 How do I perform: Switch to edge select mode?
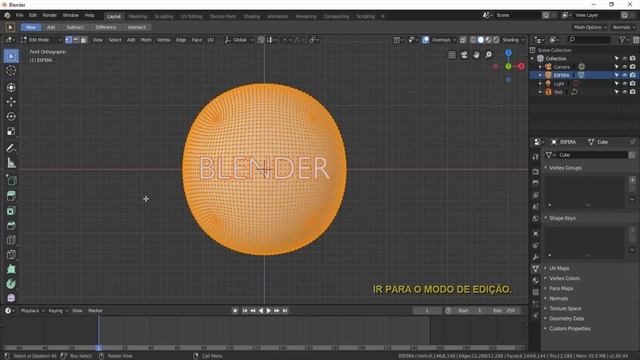click(x=76, y=40)
